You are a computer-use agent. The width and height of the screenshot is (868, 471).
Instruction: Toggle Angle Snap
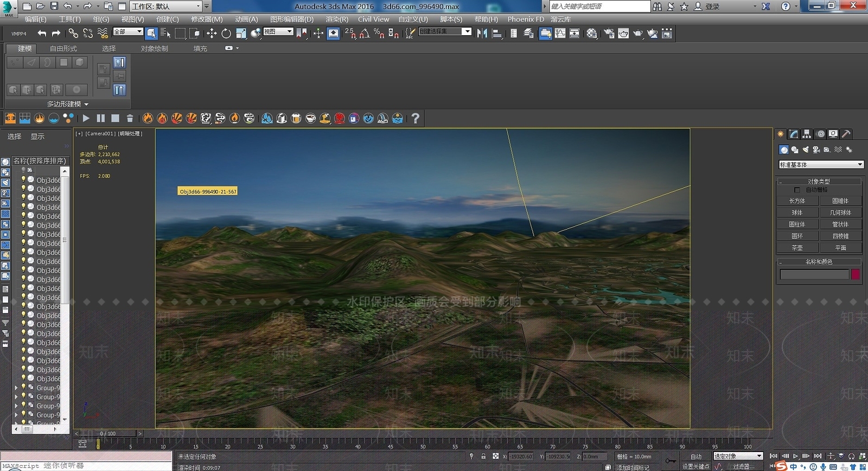[x=365, y=34]
